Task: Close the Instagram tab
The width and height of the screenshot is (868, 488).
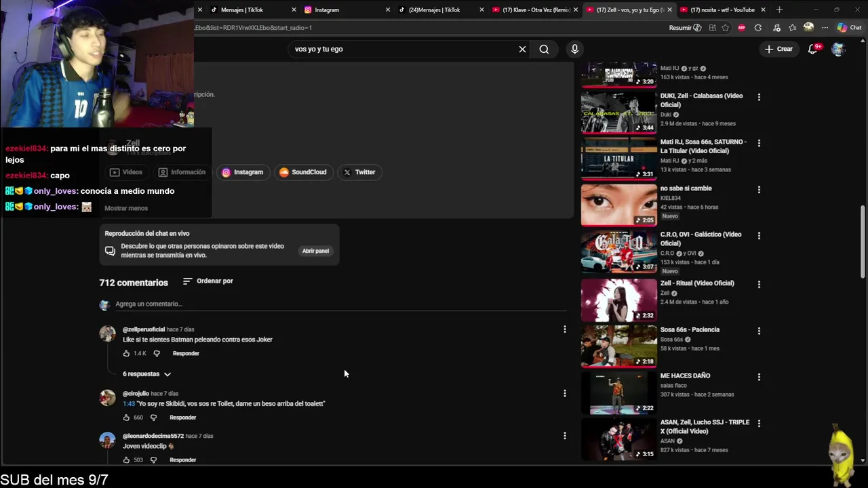Action: [388, 9]
